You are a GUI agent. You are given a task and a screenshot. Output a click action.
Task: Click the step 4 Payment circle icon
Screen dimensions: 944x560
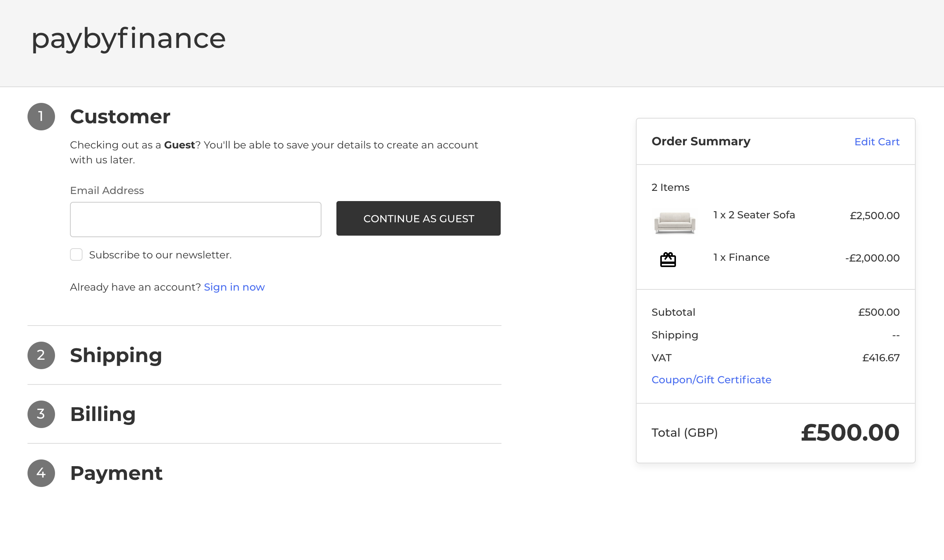coord(41,473)
